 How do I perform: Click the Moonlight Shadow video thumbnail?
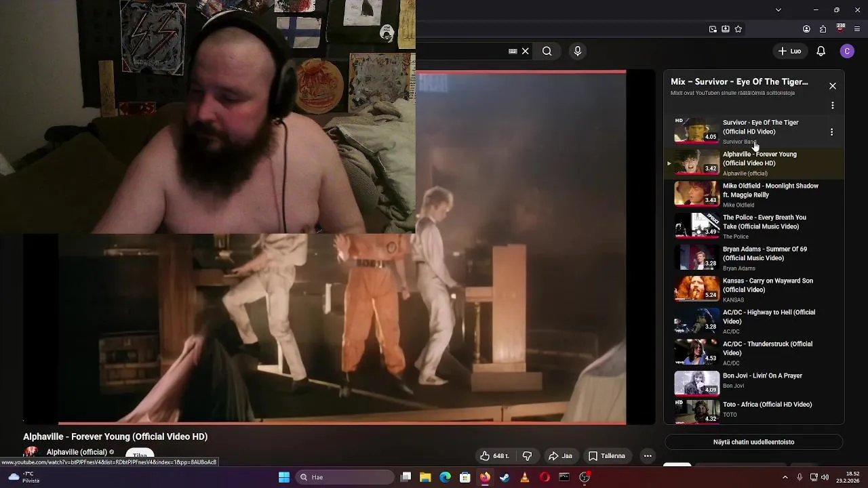click(x=696, y=193)
